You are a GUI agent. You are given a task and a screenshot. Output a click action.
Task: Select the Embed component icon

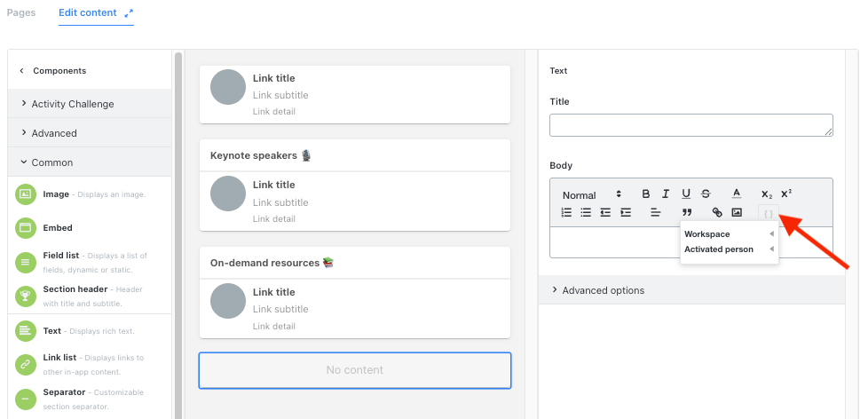click(25, 227)
